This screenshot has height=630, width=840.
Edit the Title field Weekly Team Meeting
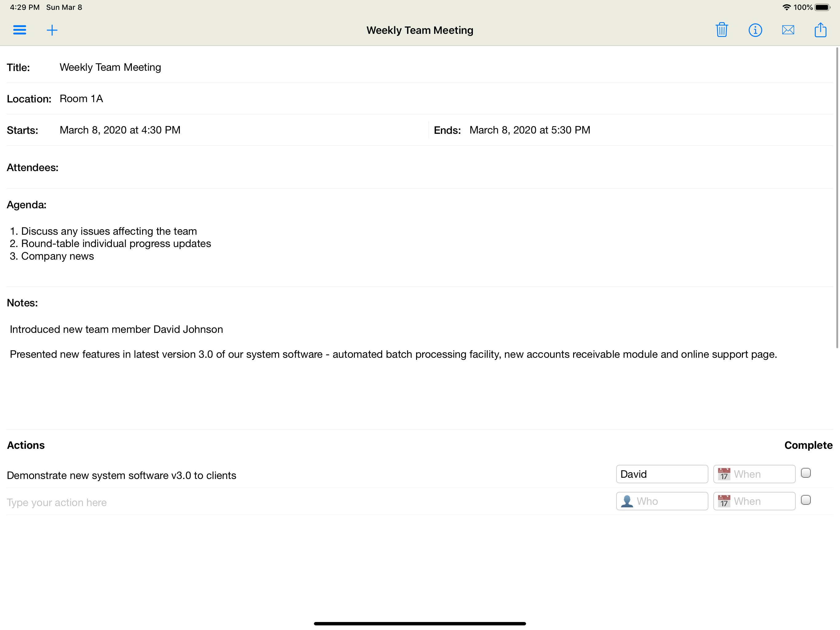tap(110, 67)
